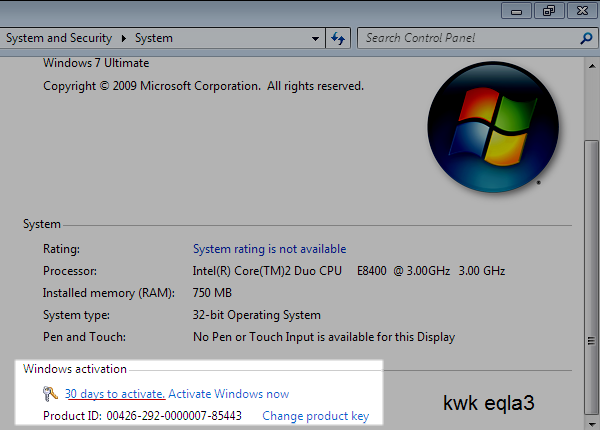Restore down the System window
This screenshot has width=600, height=430.
549,11
